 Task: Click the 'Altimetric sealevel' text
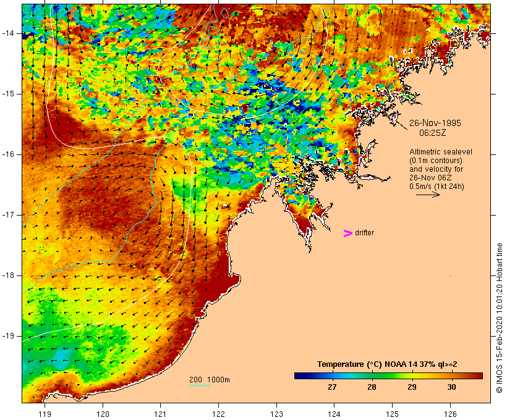click(x=440, y=152)
